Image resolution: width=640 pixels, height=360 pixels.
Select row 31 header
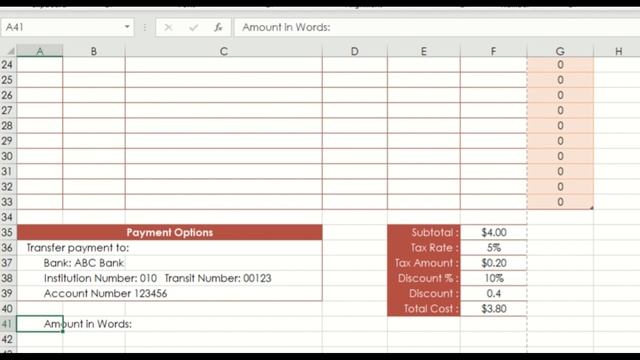point(8,171)
